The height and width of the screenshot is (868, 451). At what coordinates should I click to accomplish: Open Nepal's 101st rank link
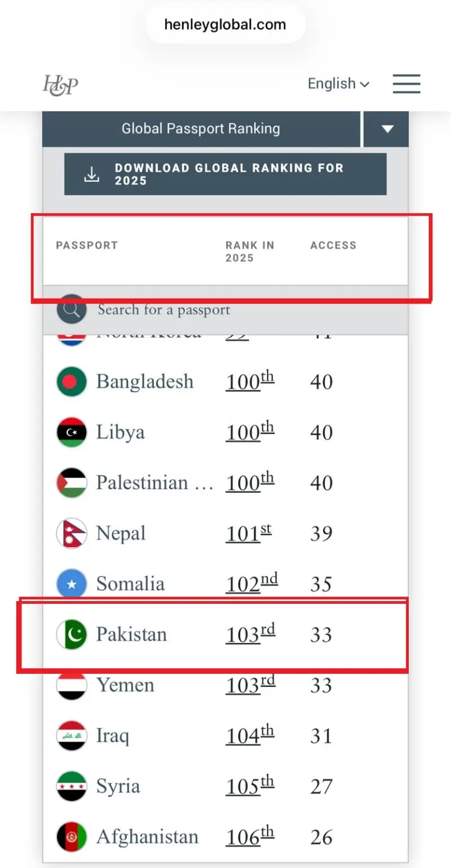(x=249, y=533)
